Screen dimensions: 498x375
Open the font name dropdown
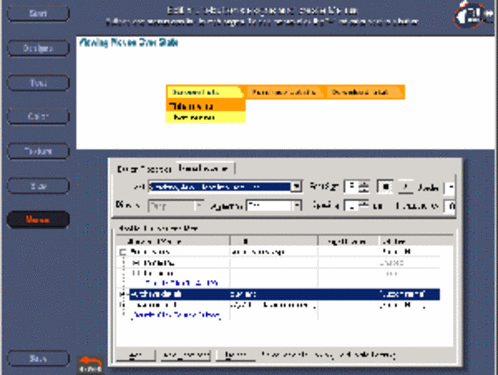[296, 187]
